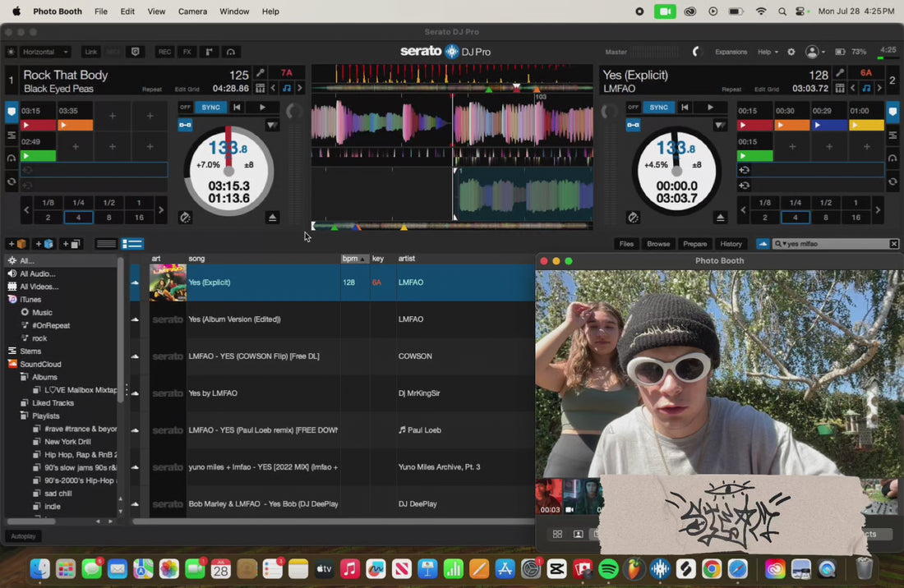Trigger deck 2 yellow cue at 01:00

866,125
